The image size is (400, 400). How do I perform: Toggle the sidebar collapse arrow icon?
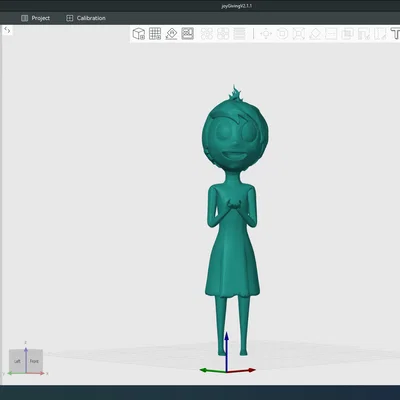pos(7,31)
